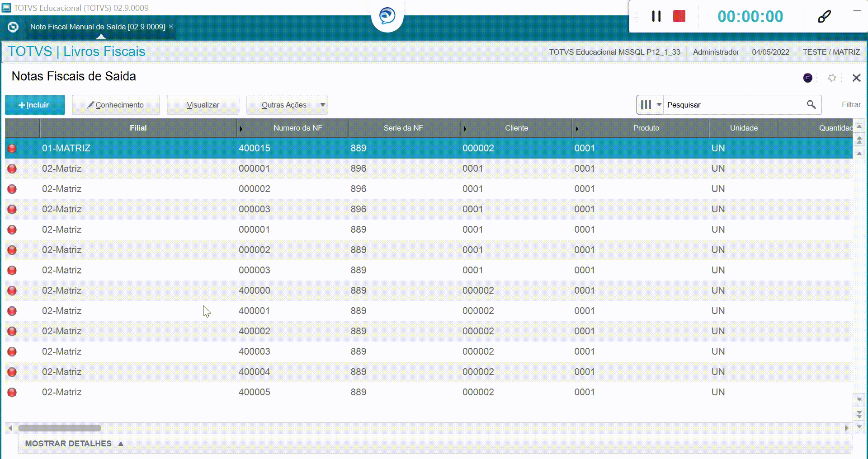
Task: Expand the Outras Ações dropdown
Action: [x=287, y=105]
